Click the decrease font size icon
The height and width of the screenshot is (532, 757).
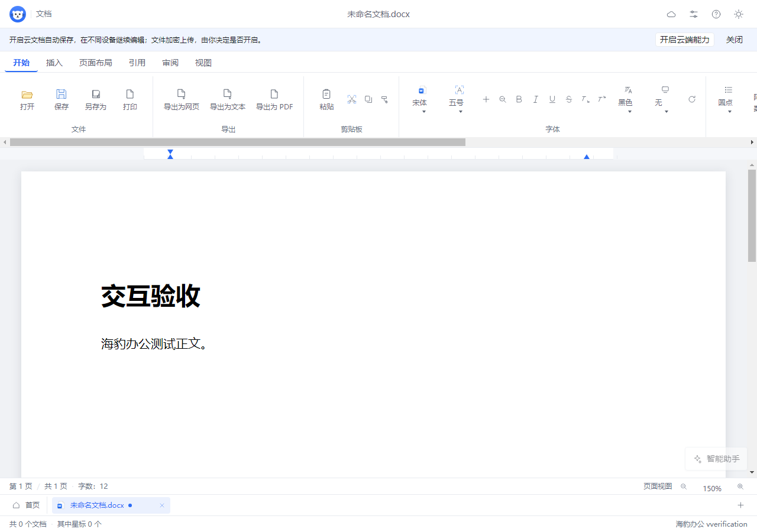click(503, 99)
